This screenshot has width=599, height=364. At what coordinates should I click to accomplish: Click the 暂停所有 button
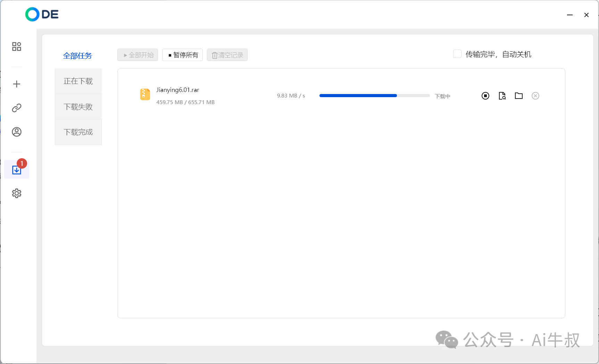point(182,55)
